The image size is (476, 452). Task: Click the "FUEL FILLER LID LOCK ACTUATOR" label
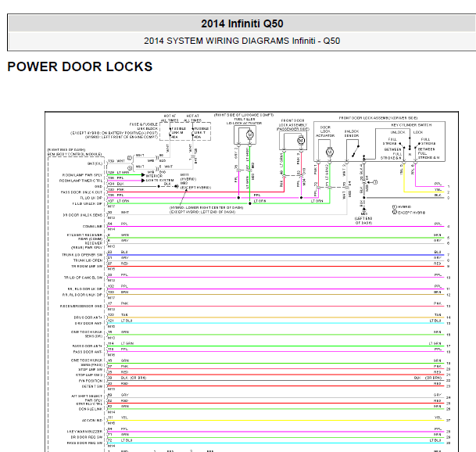[244, 121]
